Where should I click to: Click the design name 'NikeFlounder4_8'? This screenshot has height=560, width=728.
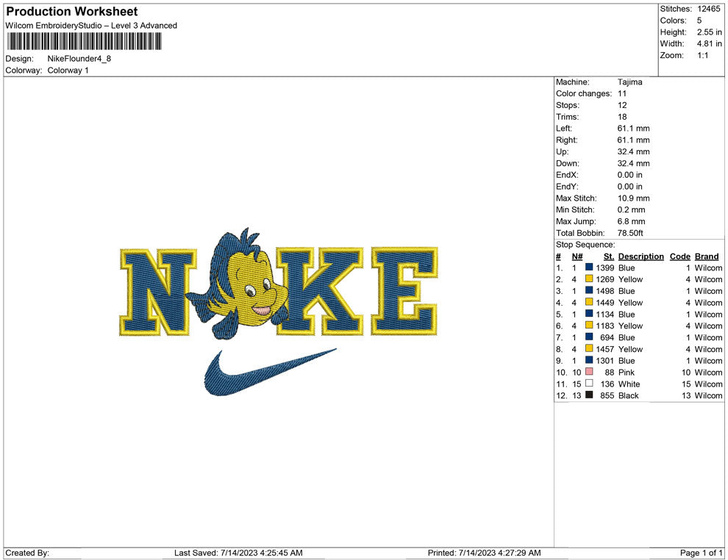(79, 59)
